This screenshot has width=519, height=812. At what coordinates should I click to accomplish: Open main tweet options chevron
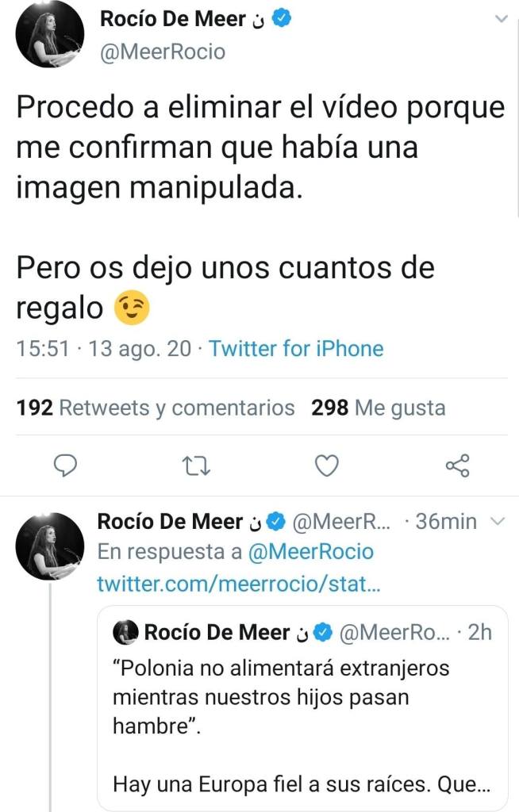[501, 19]
